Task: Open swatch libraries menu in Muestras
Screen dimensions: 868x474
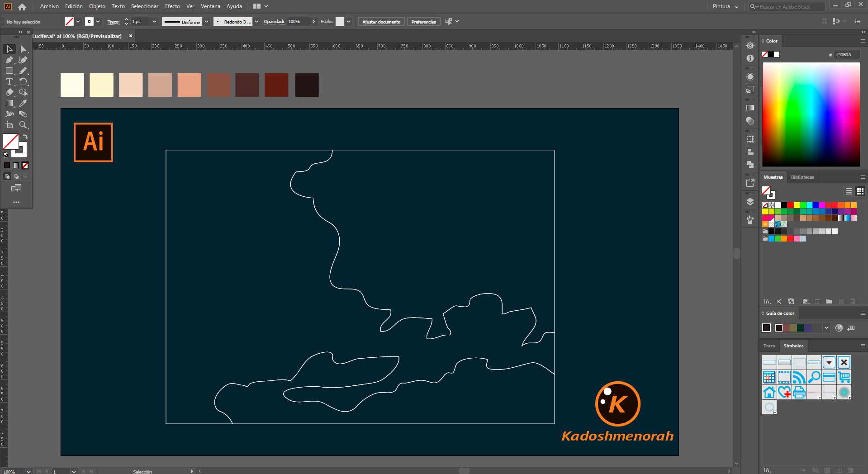Action: (x=767, y=301)
